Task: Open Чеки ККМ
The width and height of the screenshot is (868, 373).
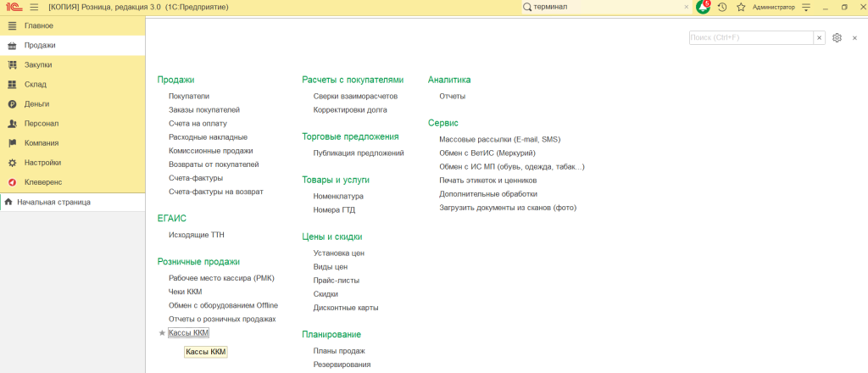Action: [x=186, y=292]
